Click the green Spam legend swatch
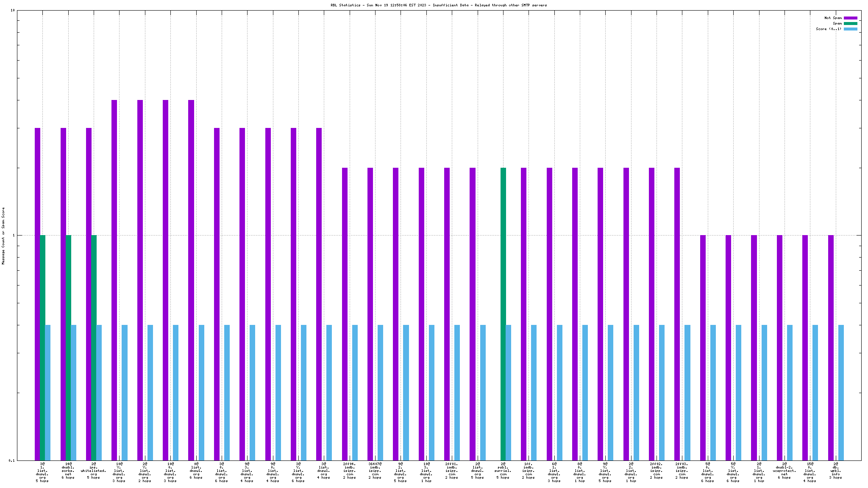Image resolution: width=868 pixels, height=488 pixels. 850,24
